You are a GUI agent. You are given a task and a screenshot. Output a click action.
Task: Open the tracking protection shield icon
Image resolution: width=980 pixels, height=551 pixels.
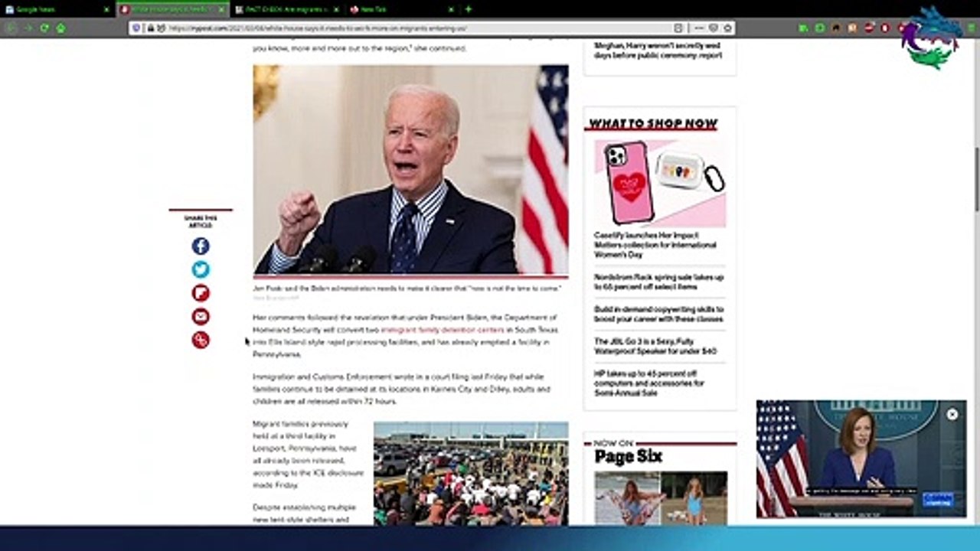[136, 28]
